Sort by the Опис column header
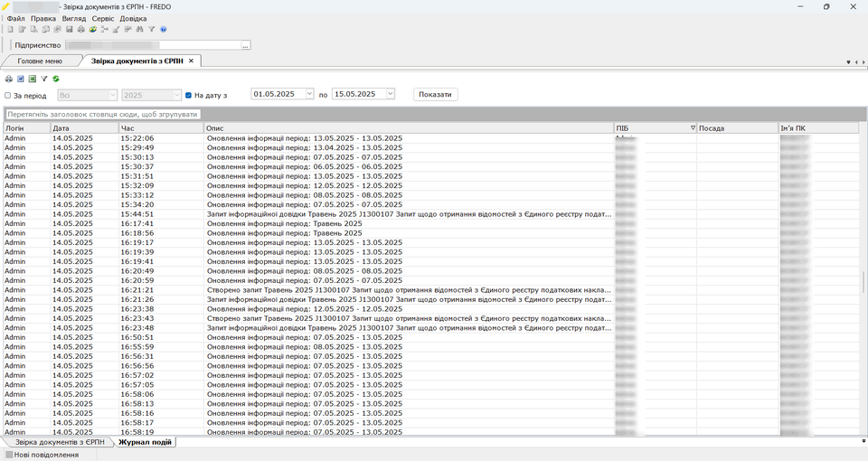The image size is (868, 461). pos(409,127)
